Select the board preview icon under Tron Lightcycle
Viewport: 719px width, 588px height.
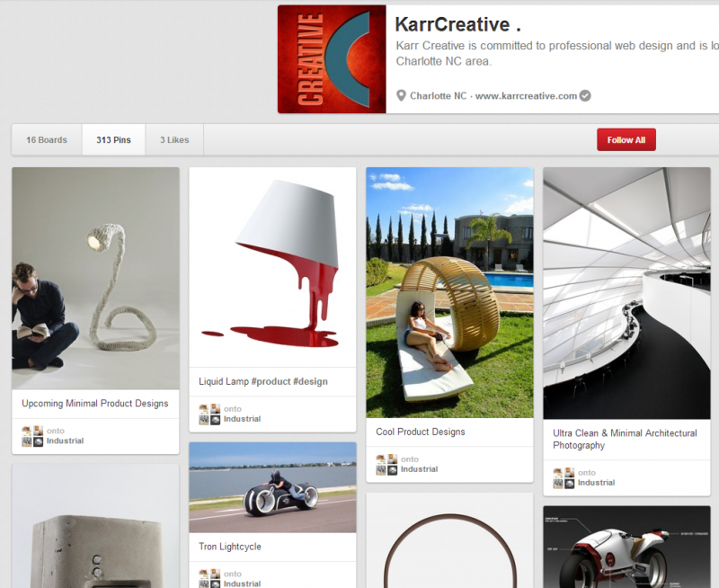(x=209, y=578)
